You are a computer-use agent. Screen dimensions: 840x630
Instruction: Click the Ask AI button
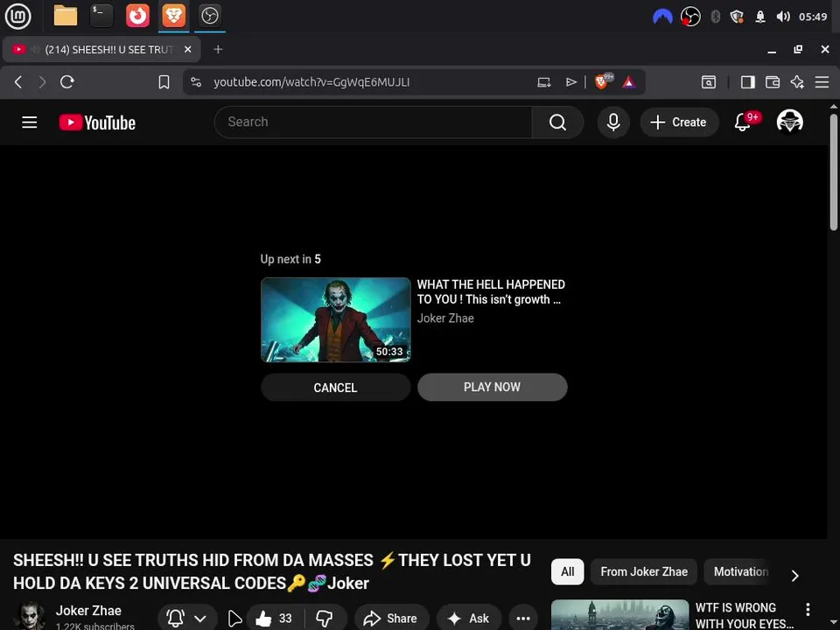pyautogui.click(x=469, y=619)
